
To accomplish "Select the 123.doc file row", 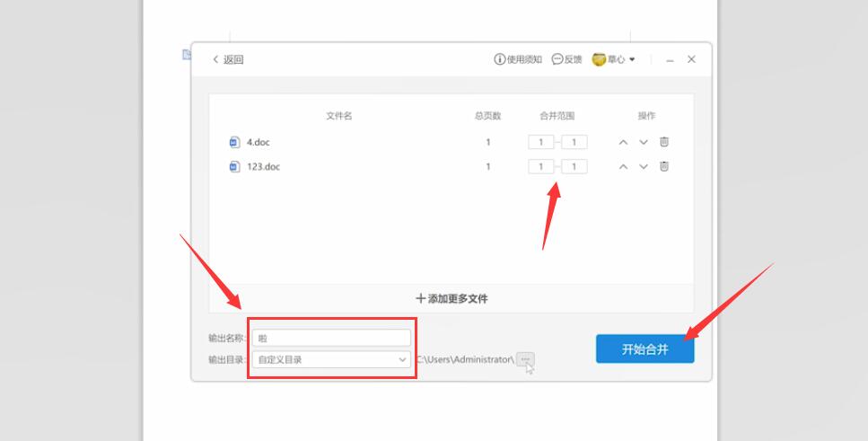I will coord(452,167).
